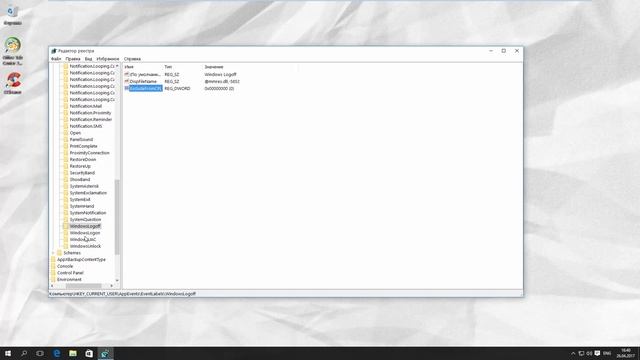Click the DWORD icon beside ExcludeFromCPL
Screen dimensions: 640x360
click(127, 88)
